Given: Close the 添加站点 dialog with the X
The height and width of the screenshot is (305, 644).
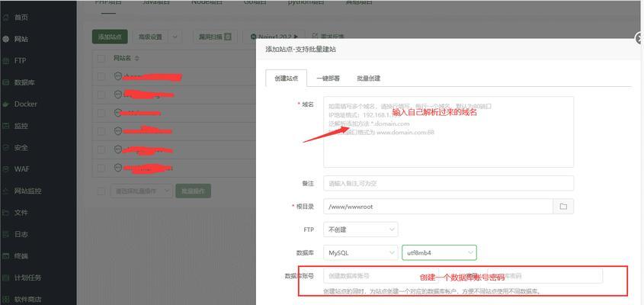Looking at the screenshot, I should [639, 39].
